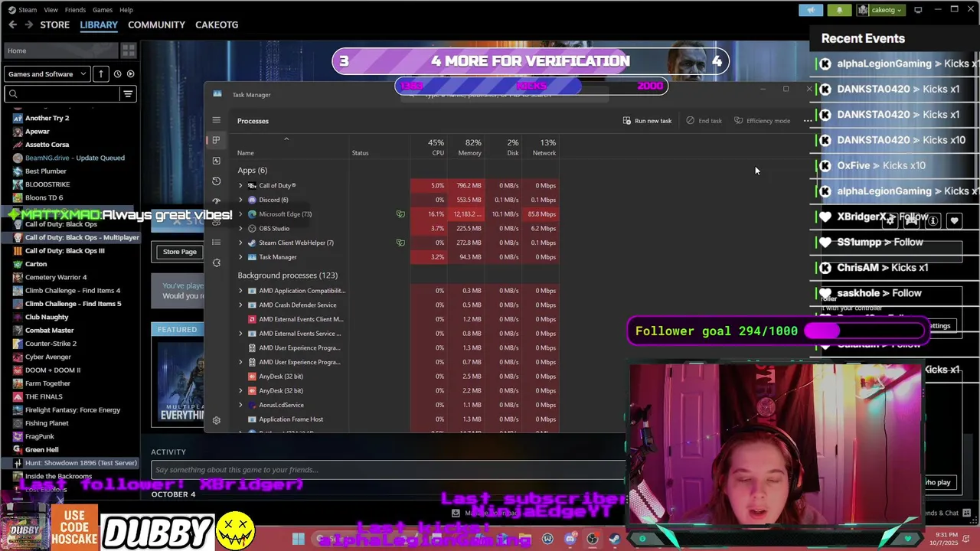Viewport: 980px width, 551px height.
Task: Expand Microsoft Edge (73) process group
Action: click(x=240, y=214)
